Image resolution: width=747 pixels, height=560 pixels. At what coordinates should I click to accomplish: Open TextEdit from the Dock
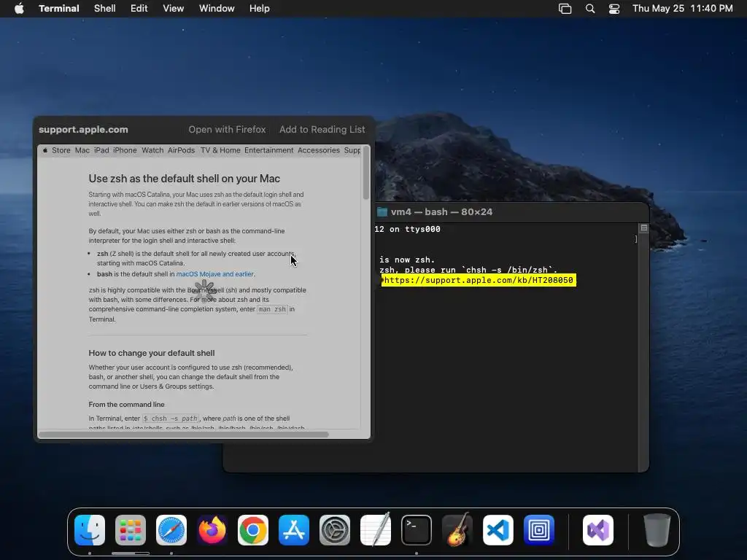[376, 530]
